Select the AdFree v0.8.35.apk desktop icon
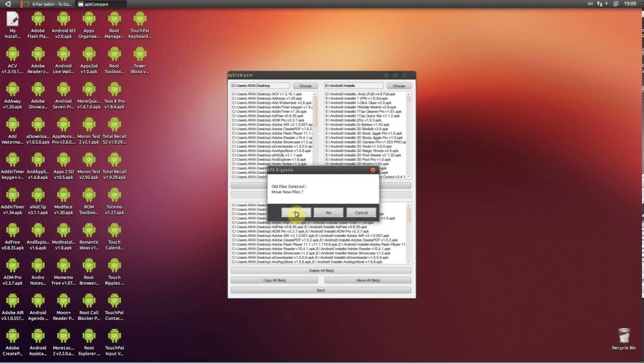The width and height of the screenshot is (644, 363). click(x=13, y=237)
